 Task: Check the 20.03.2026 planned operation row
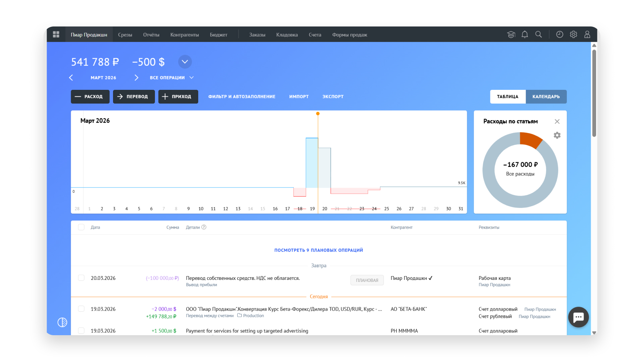click(x=81, y=278)
